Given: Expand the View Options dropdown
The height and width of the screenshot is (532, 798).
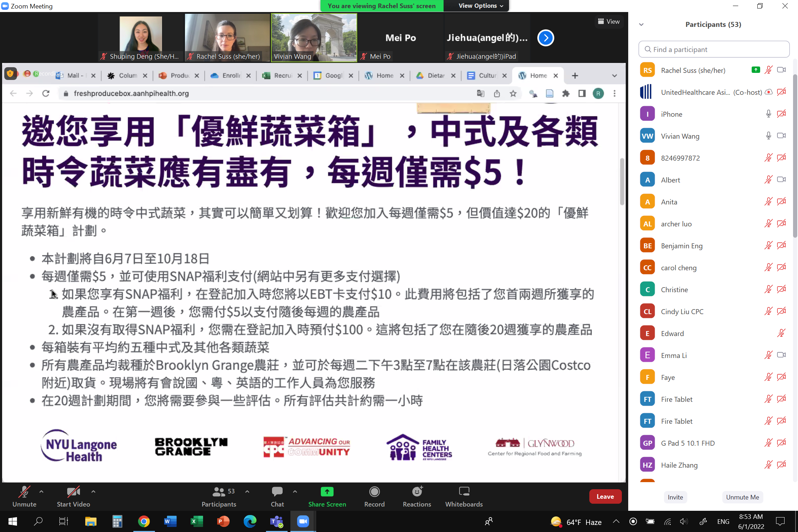Looking at the screenshot, I should tap(480, 6).
